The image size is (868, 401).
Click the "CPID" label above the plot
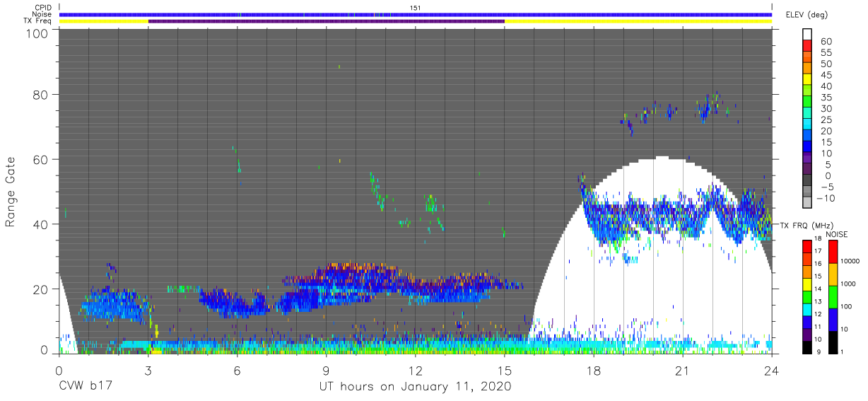click(x=44, y=8)
